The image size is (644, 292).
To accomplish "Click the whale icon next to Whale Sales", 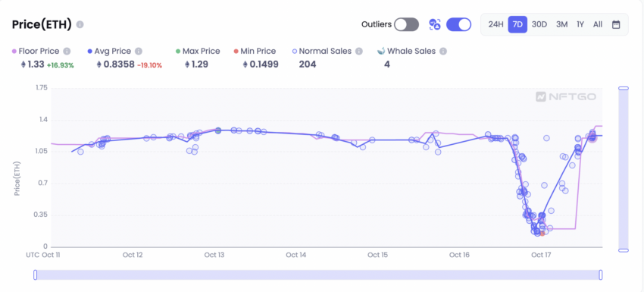I will click(x=381, y=52).
